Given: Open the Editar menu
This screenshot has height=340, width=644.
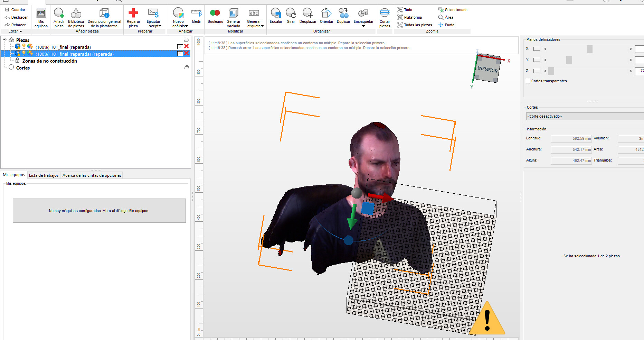Looking at the screenshot, I should click(x=15, y=31).
